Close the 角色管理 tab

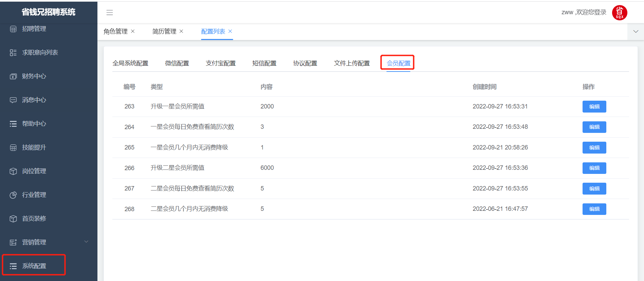pyautogui.click(x=133, y=31)
